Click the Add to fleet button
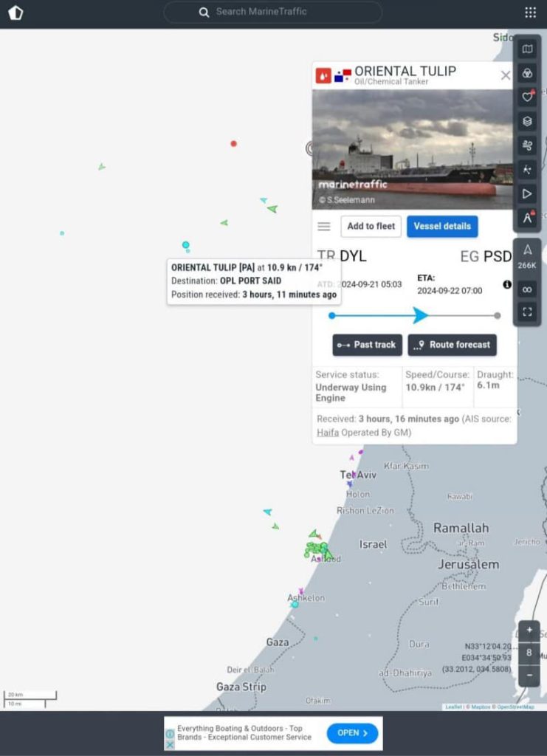This screenshot has height=756, width=547. pos(371,226)
